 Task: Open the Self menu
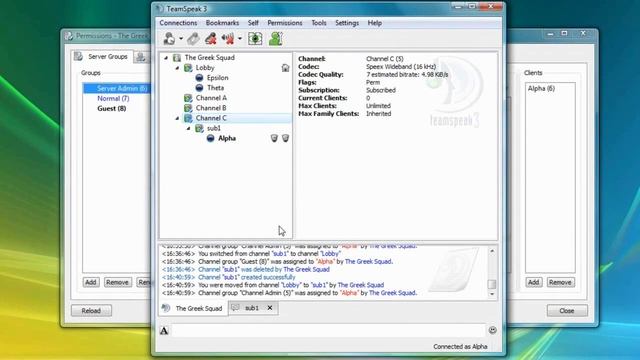coord(253,23)
